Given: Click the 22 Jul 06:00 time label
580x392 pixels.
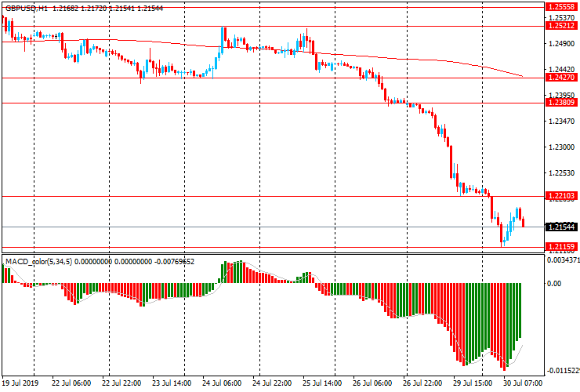Looking at the screenshot, I should 71,383.
